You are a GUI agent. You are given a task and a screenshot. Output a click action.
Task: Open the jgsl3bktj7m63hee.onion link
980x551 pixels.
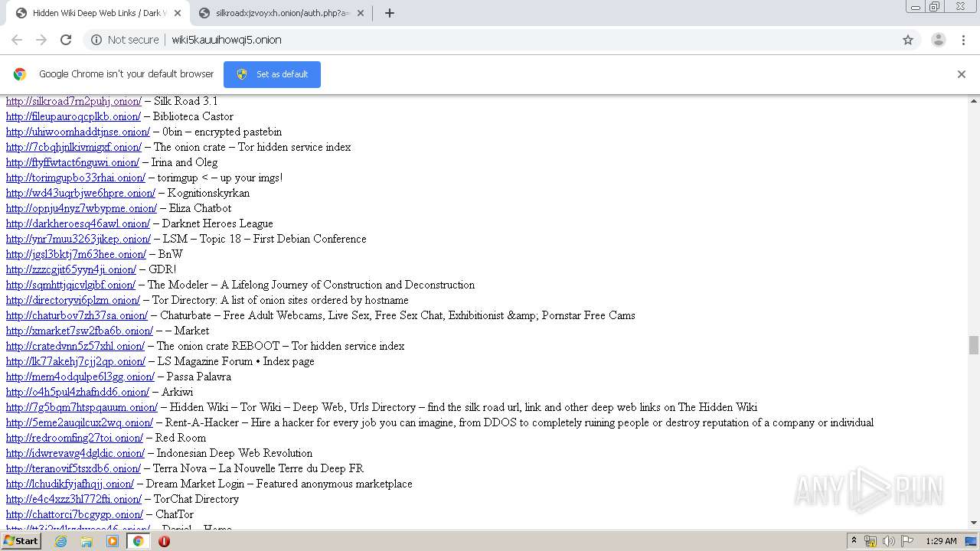(76, 254)
